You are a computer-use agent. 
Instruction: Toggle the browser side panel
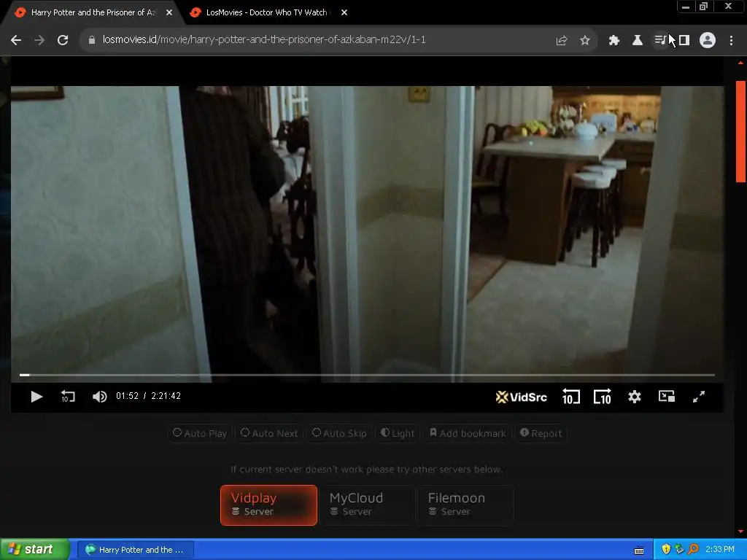[684, 41]
